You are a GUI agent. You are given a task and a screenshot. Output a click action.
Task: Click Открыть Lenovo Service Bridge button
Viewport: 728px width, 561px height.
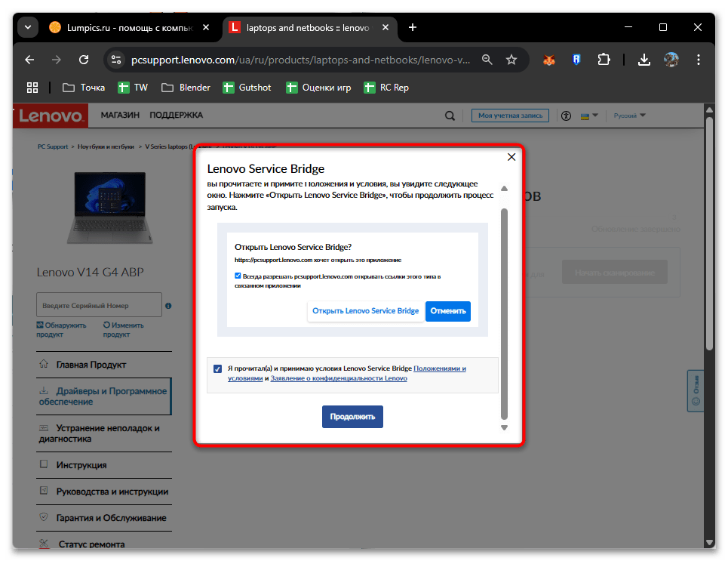pos(365,311)
